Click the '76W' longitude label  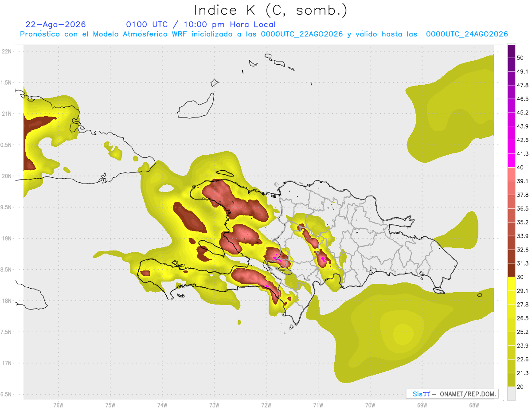pyautogui.click(x=58, y=405)
